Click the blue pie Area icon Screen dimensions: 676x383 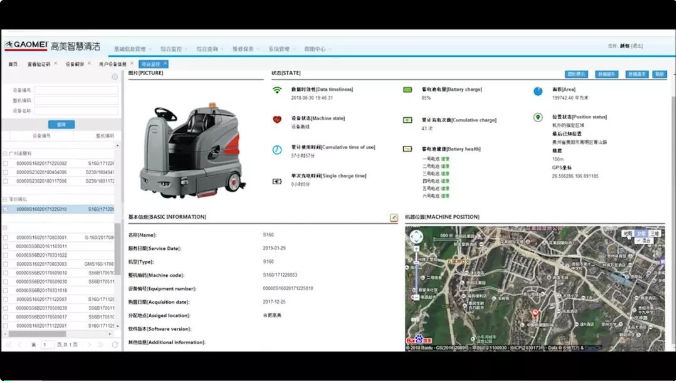coord(538,91)
